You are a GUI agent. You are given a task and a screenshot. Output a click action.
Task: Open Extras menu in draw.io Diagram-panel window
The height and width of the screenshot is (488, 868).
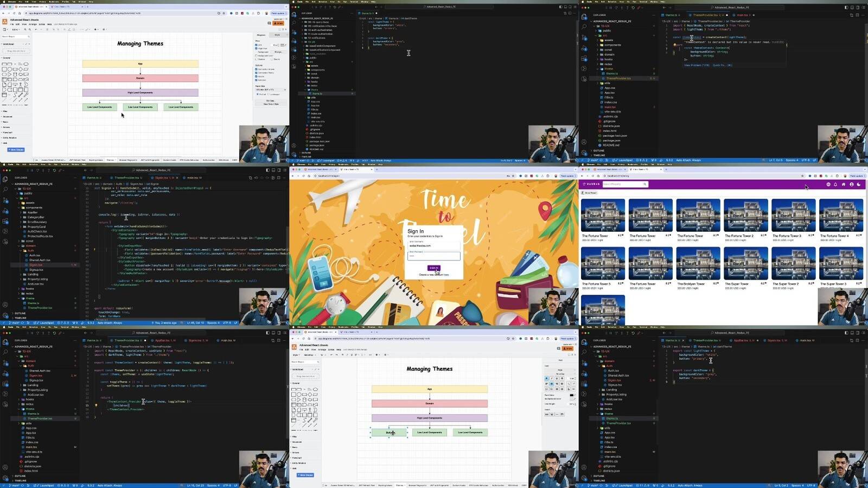tap(42, 24)
